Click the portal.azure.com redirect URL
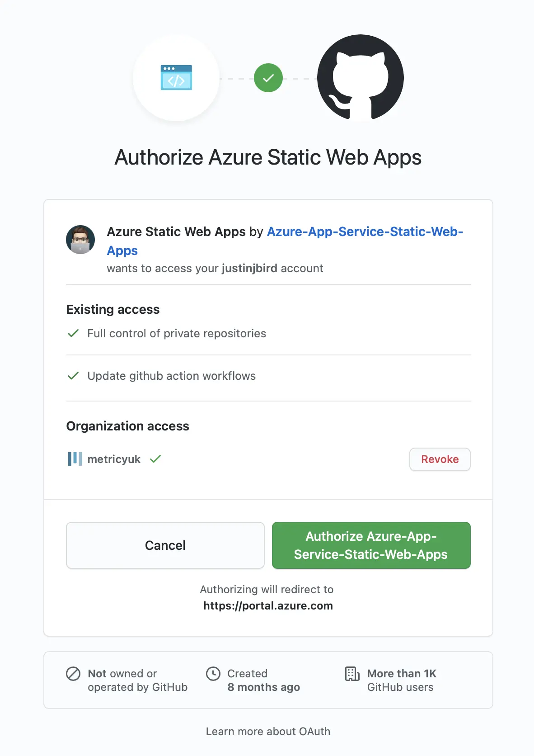534x756 pixels. [x=267, y=606]
